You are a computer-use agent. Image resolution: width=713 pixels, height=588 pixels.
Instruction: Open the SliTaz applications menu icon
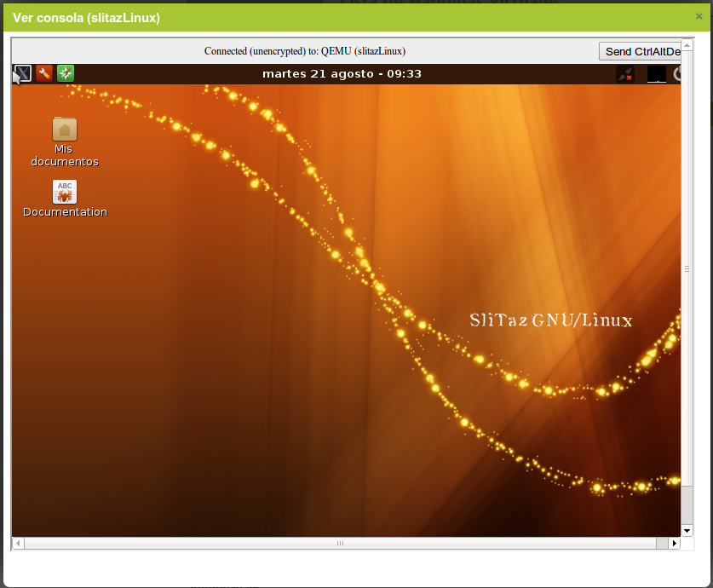[23, 73]
